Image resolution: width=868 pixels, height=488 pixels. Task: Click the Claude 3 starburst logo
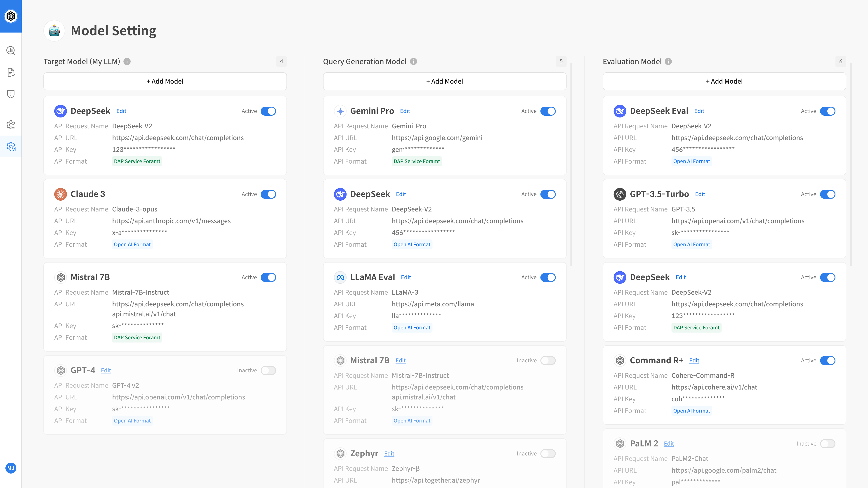click(61, 194)
